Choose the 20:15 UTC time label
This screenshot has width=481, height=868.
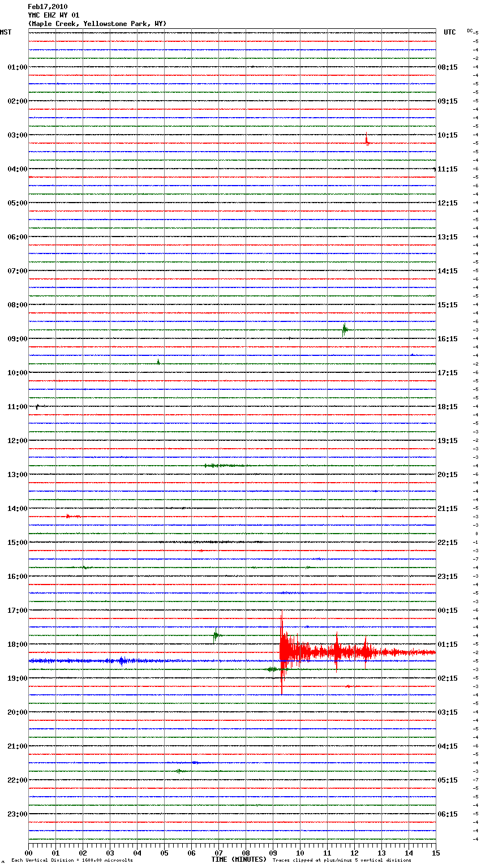point(448,475)
